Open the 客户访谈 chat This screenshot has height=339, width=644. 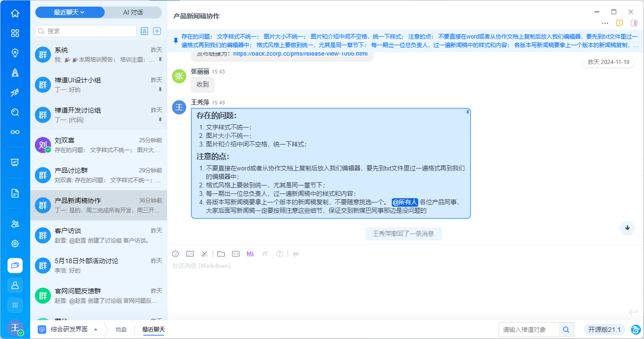pyautogui.click(x=99, y=235)
